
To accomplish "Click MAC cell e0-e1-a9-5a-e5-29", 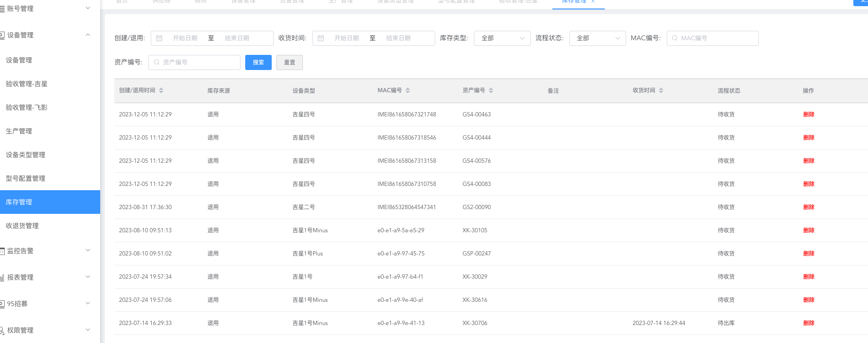I will coord(401,230).
